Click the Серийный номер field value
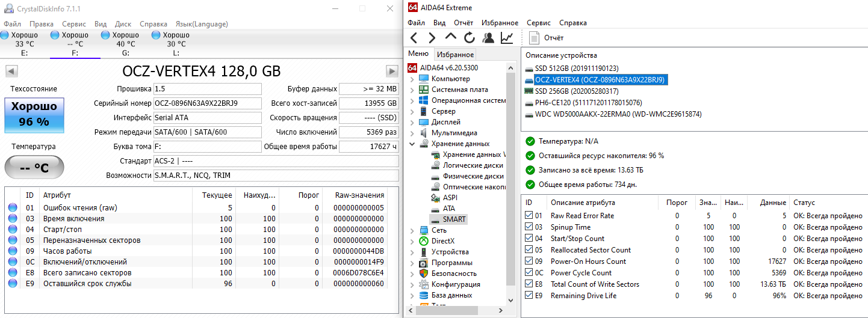This screenshot has width=868, height=318. 208,103
